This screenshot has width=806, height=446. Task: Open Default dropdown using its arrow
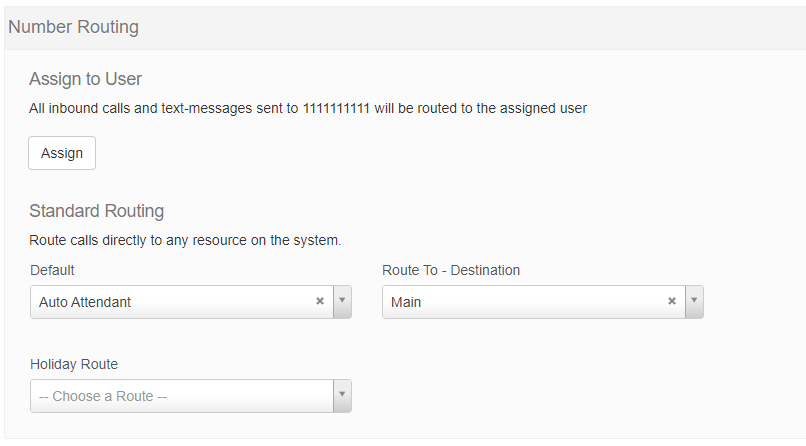[x=342, y=301]
